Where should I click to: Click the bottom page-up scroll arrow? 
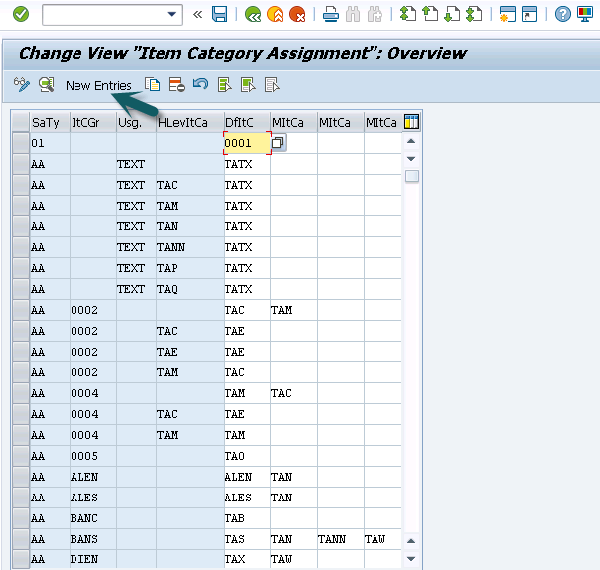coord(411,541)
